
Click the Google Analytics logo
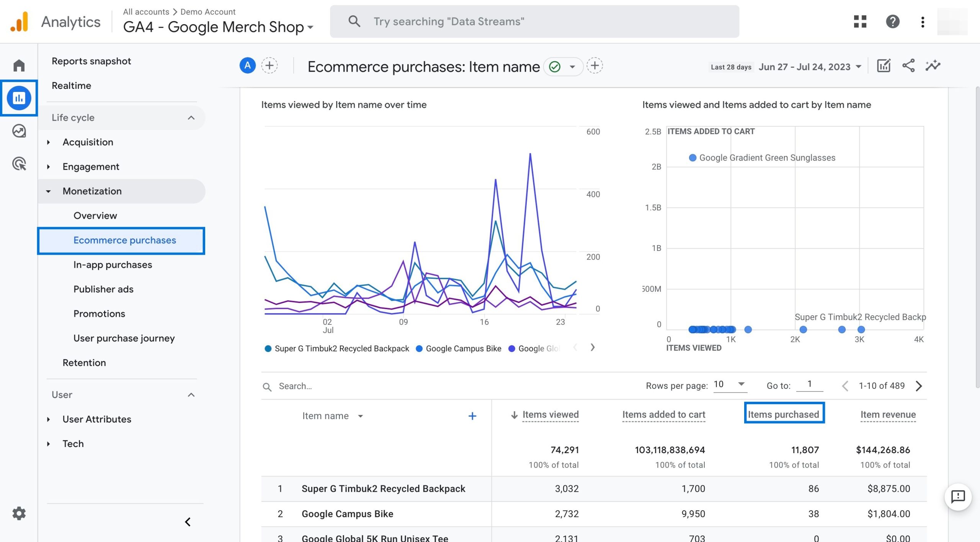pos(20,22)
